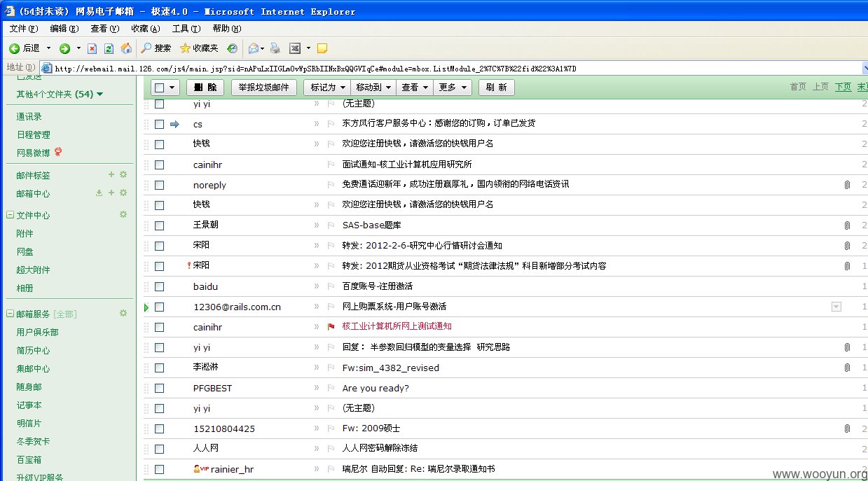Open the history icon next to 收藏夹
The image size is (868, 481).
coord(232,48)
